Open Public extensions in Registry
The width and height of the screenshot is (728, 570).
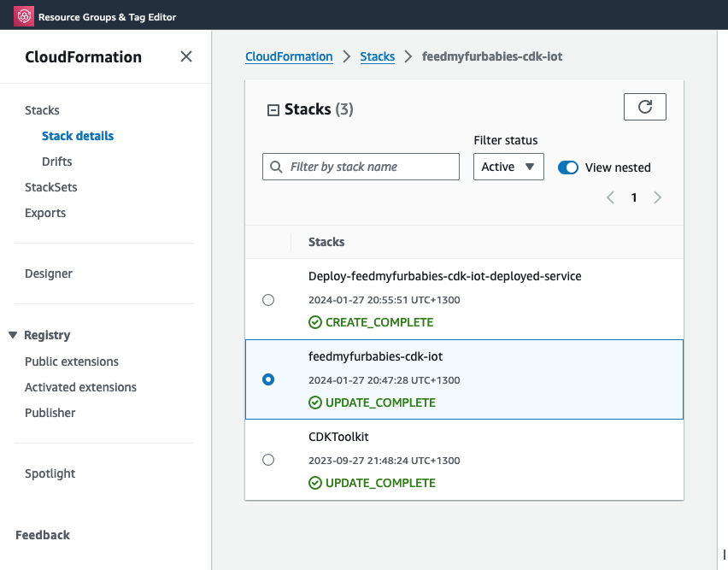72,361
